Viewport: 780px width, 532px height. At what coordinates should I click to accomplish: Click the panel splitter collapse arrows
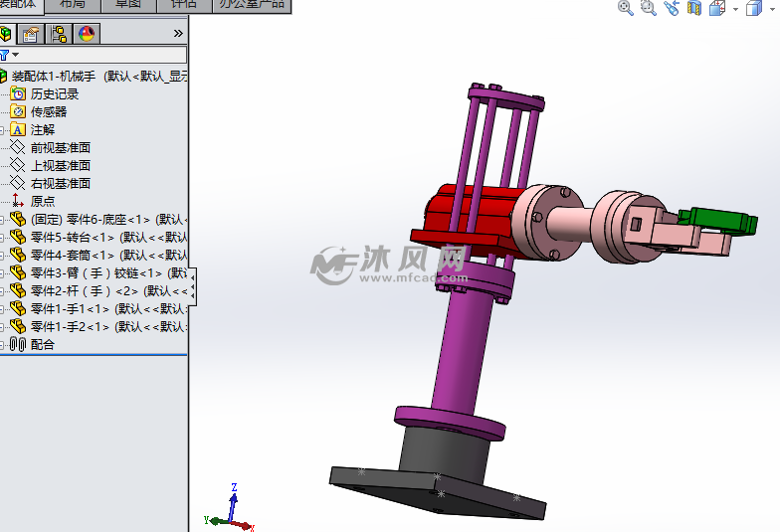193,286
